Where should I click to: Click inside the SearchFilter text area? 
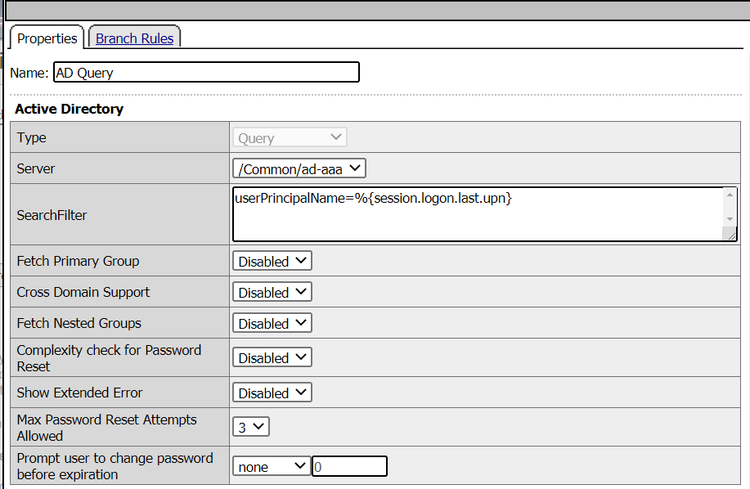[476, 213]
